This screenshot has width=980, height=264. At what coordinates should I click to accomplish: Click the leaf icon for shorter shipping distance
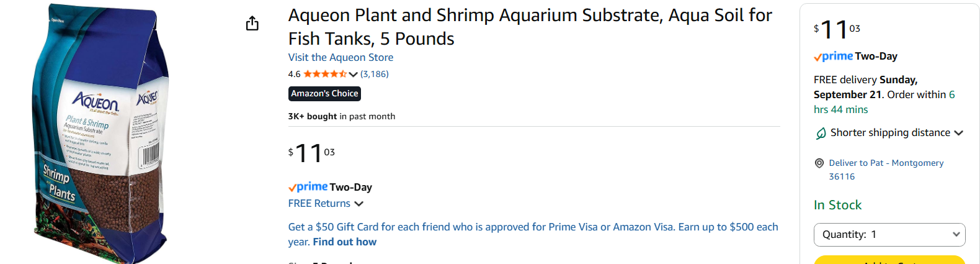pyautogui.click(x=821, y=133)
